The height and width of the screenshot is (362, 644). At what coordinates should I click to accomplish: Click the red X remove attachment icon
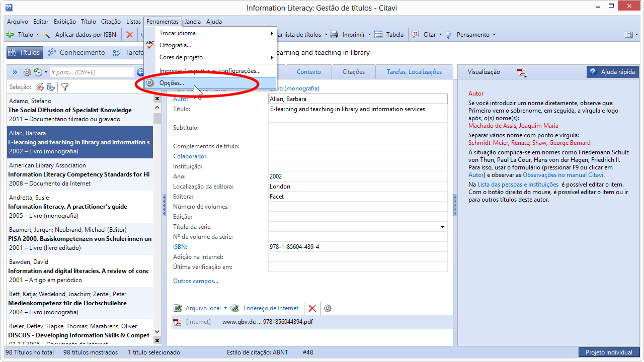coord(312,308)
